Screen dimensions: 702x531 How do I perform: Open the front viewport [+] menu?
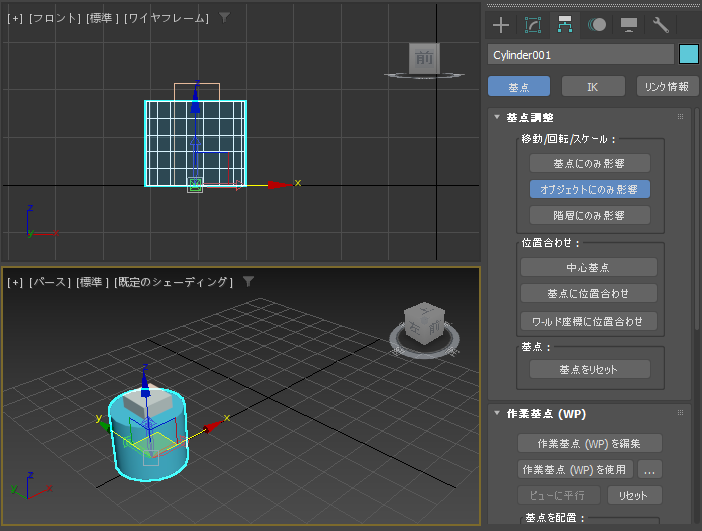coord(15,18)
